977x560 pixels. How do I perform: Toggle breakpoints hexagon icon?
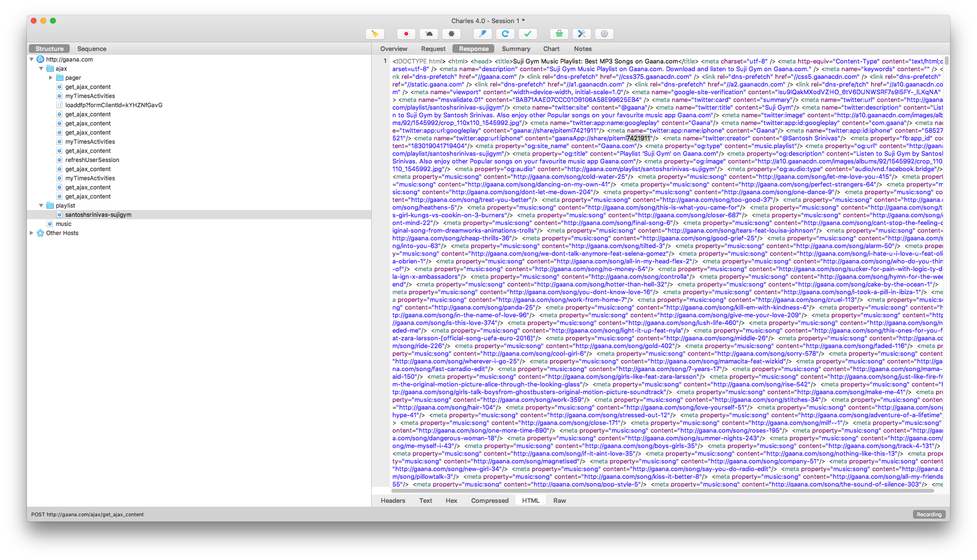[451, 34]
